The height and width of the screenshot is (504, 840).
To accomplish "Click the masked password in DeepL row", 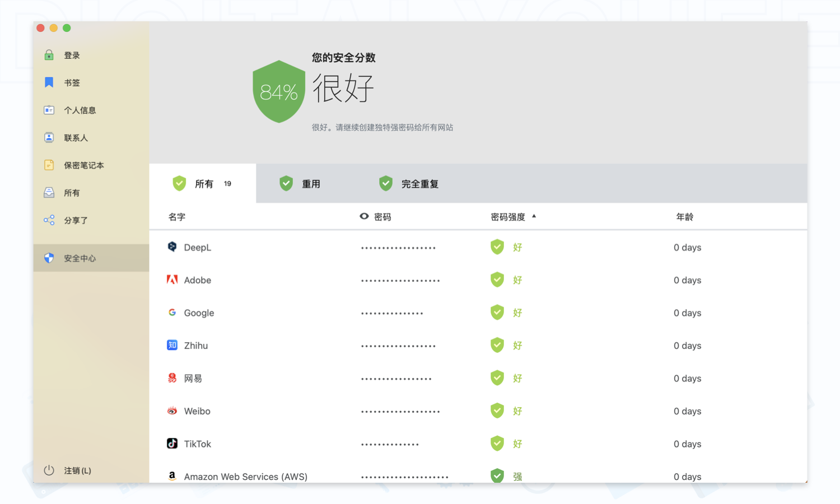I will point(398,248).
